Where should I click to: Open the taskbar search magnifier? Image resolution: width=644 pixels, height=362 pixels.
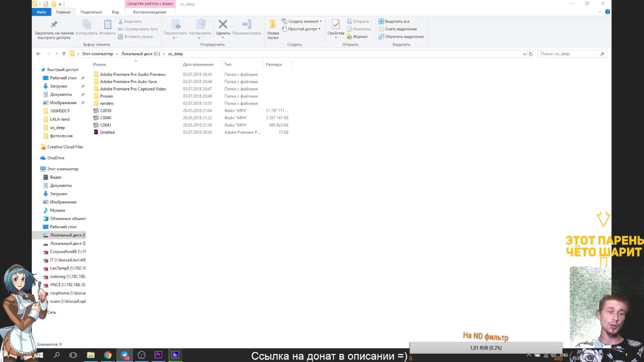click(57, 355)
